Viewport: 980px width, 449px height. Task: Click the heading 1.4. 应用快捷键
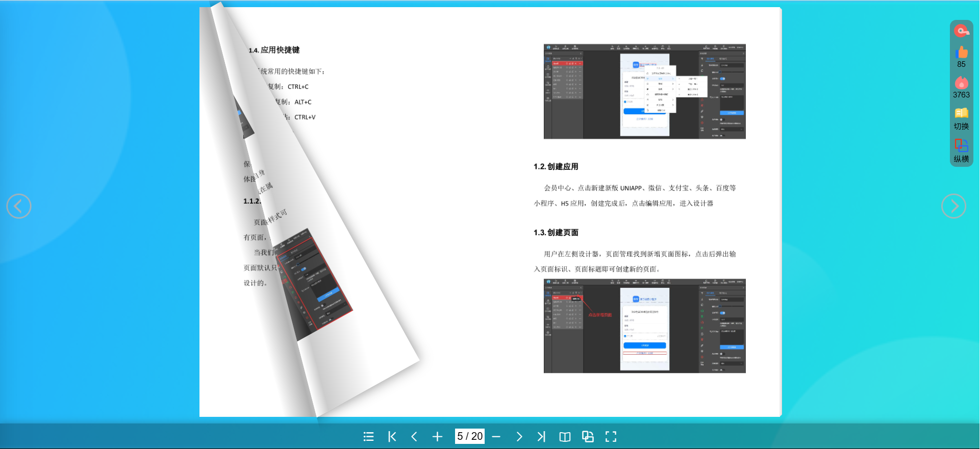(274, 50)
